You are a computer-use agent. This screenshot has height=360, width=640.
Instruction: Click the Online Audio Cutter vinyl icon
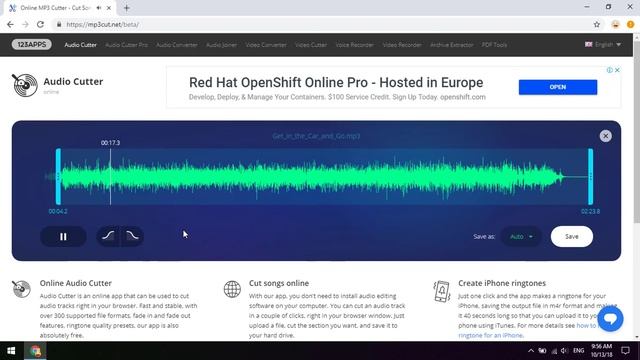point(21,289)
